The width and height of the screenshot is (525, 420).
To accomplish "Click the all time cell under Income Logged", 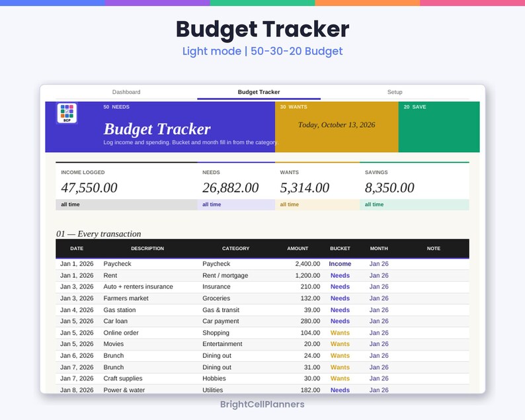I will (x=126, y=204).
